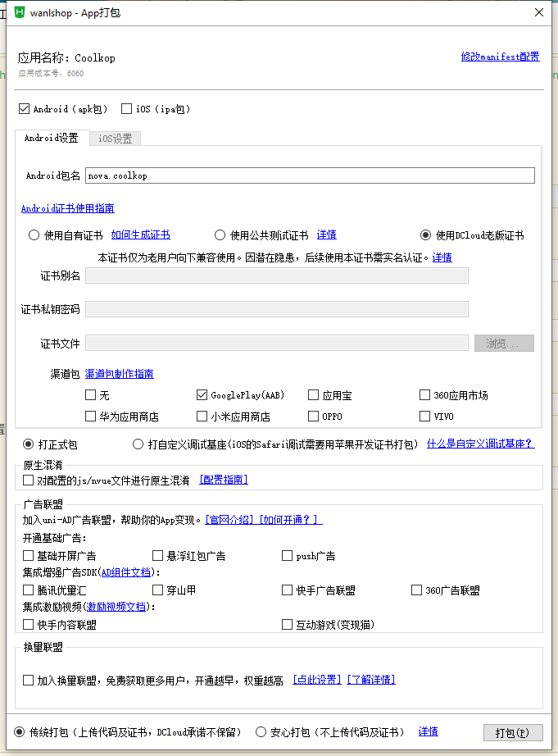Select 打自定义调试基座 radio option
558x756 pixels.
[138, 444]
